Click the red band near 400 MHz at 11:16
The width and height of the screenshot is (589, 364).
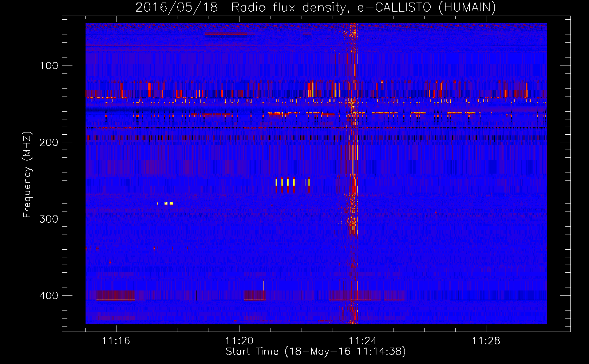click(116, 295)
